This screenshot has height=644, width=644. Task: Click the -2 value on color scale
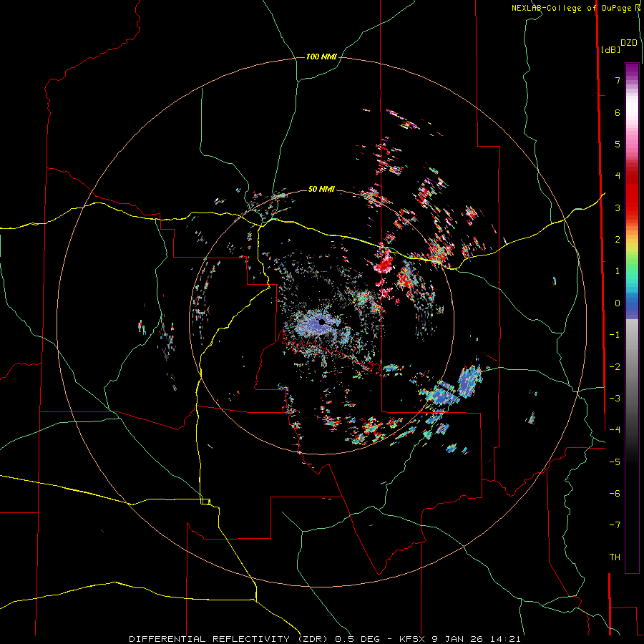click(615, 367)
